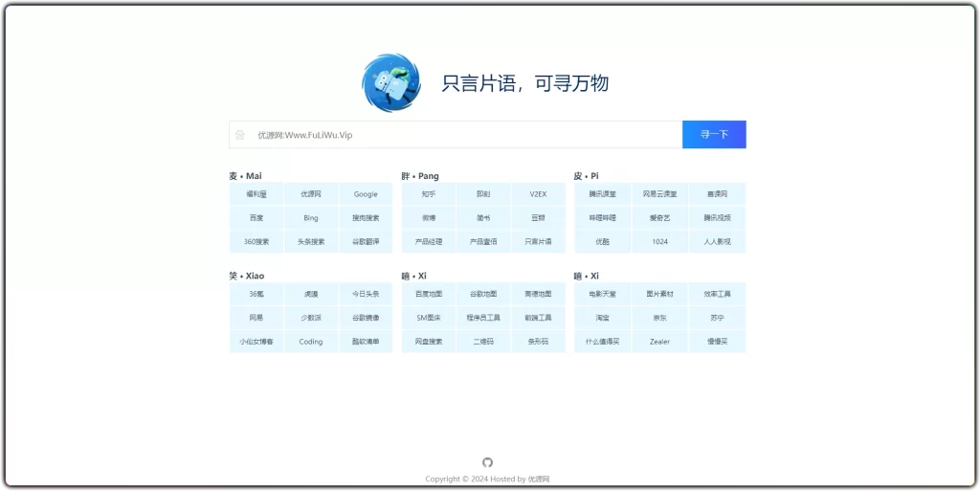Choose the 360搜索 tile
This screenshot has height=491, width=980.
256,242
